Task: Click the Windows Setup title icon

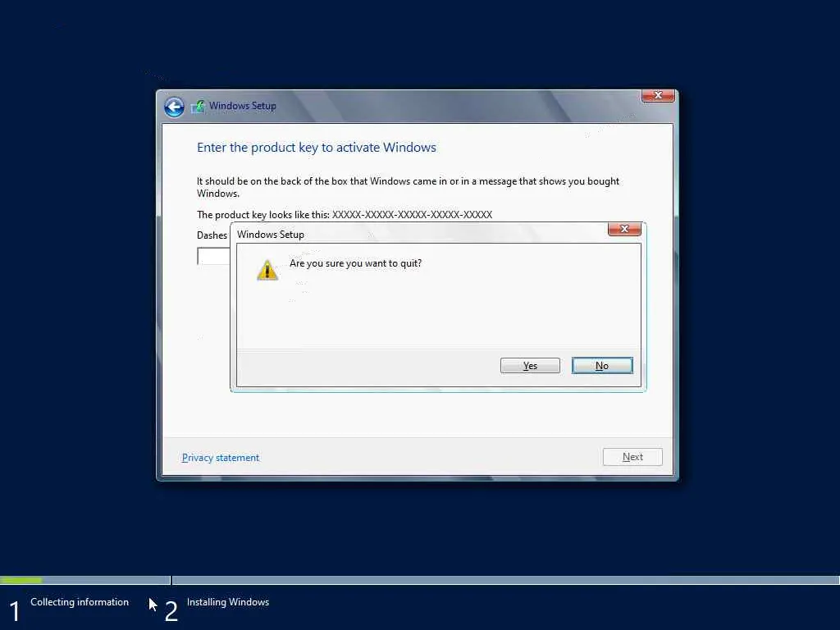Action: 199,106
